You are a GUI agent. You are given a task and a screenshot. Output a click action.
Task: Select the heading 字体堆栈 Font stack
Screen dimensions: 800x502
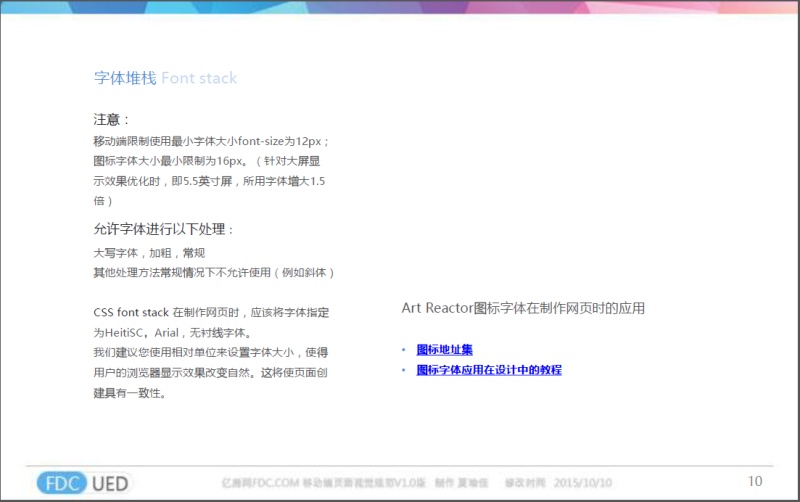coord(165,78)
